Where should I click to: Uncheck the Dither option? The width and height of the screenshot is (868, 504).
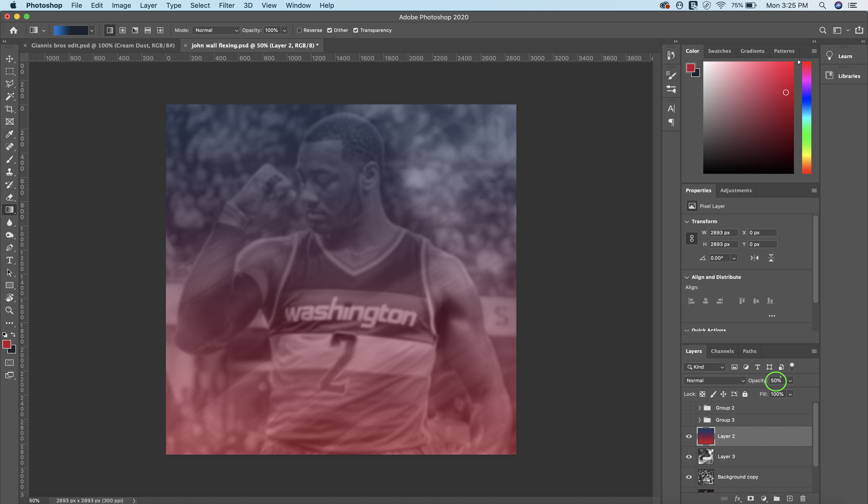pyautogui.click(x=330, y=30)
